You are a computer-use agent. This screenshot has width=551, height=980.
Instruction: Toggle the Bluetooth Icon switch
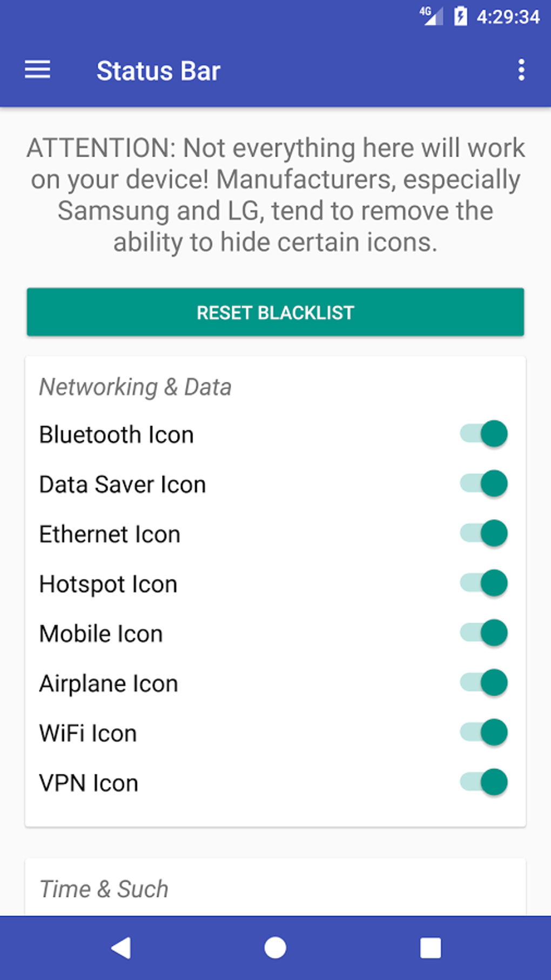coord(483,434)
